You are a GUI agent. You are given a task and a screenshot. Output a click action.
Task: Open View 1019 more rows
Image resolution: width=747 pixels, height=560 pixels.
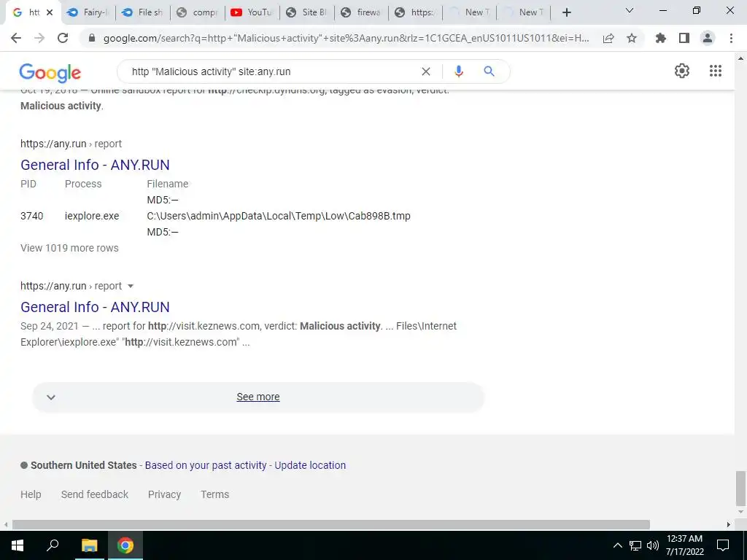pos(69,248)
